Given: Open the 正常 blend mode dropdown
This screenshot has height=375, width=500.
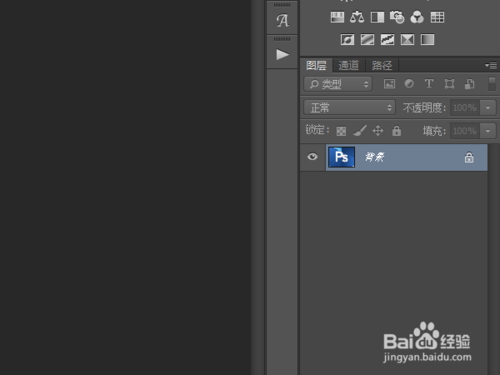Looking at the screenshot, I should [349, 108].
